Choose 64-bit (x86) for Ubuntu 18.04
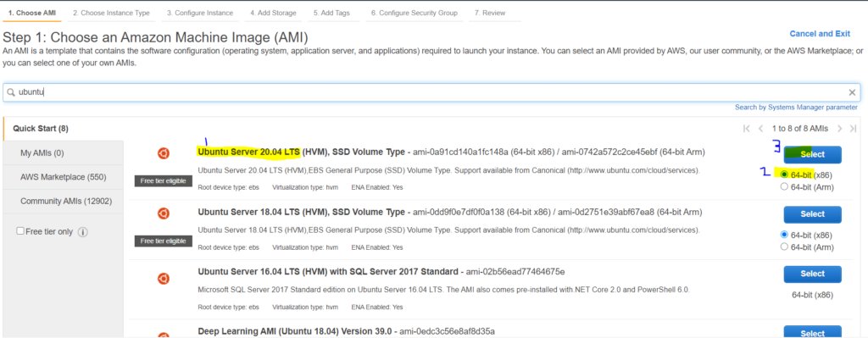Viewport: 868px width, 338px height. (x=784, y=235)
